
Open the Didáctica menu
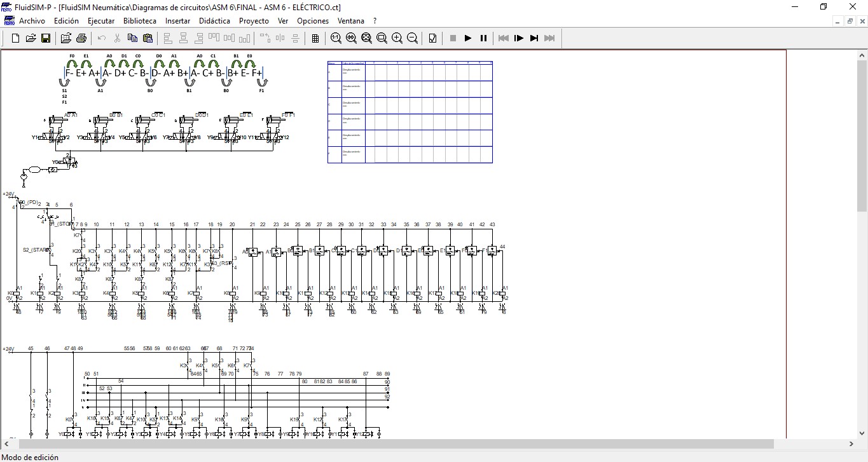(214, 21)
